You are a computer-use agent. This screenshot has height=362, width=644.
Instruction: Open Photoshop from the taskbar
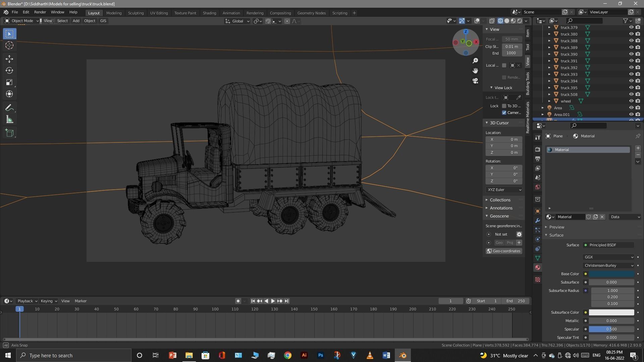point(321,355)
